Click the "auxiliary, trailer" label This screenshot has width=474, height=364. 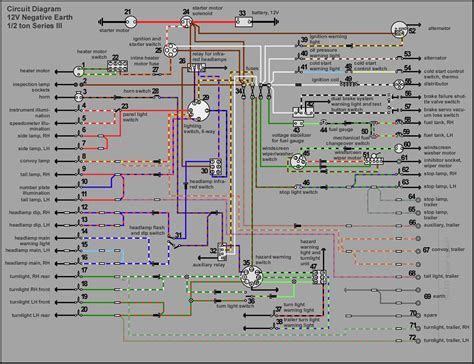tap(442, 225)
